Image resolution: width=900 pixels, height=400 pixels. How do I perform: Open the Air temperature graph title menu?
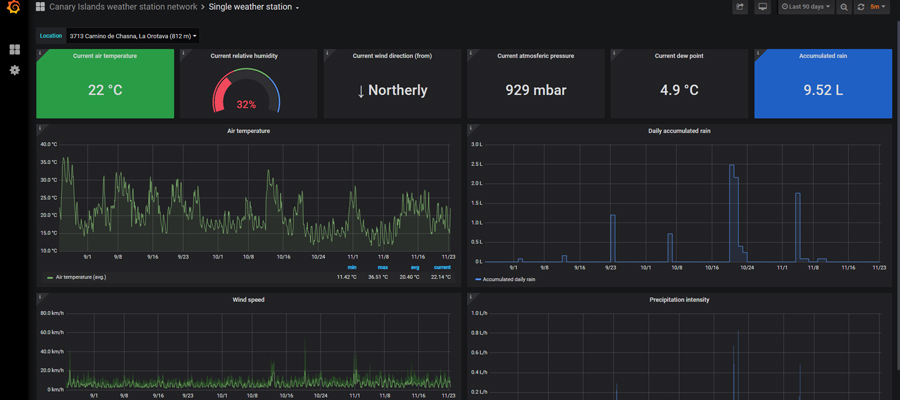(x=249, y=131)
